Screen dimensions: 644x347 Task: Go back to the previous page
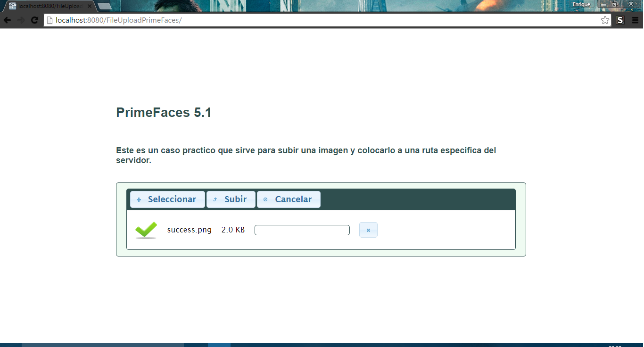[x=7, y=20]
